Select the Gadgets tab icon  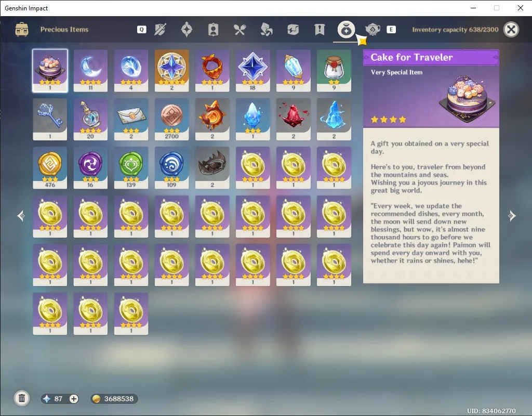pos(293,30)
